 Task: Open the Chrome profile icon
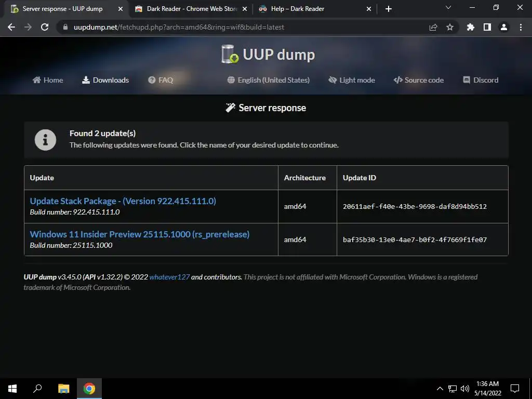[504, 27]
